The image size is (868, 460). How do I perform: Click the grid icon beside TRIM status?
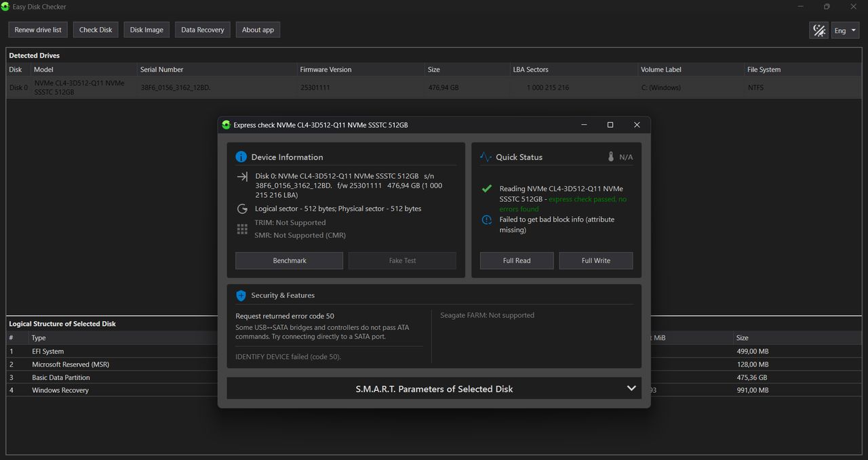pos(242,229)
